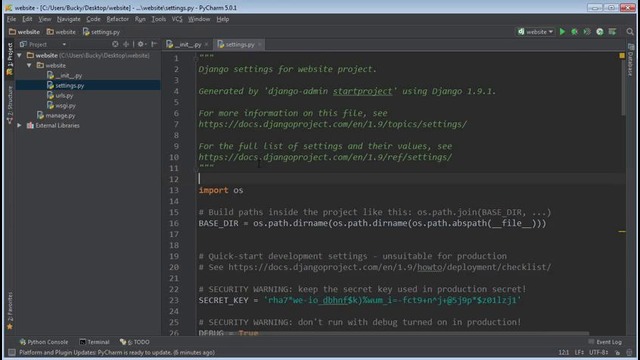
Task: Toggle the Event Log tool window
Action: [x=606, y=342]
